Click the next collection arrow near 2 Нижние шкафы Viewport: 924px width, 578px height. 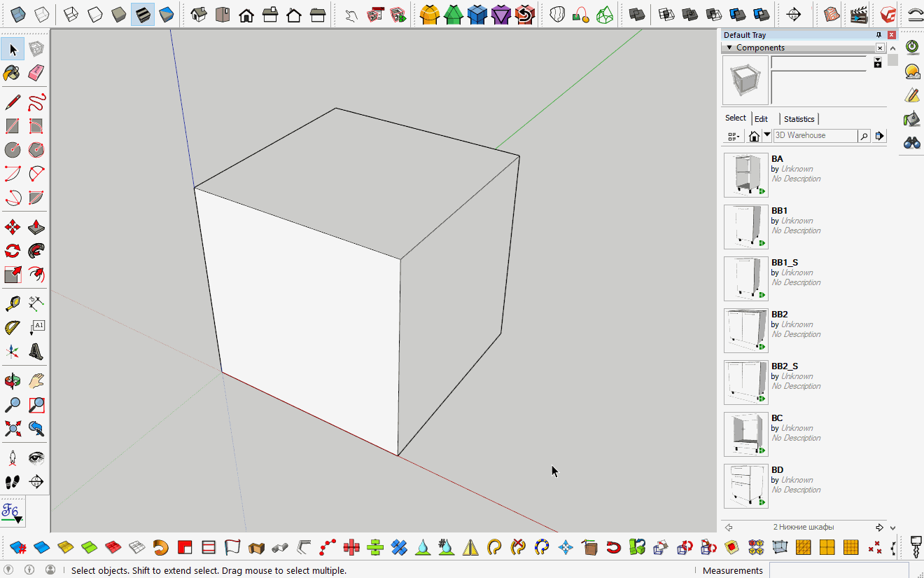(x=879, y=526)
